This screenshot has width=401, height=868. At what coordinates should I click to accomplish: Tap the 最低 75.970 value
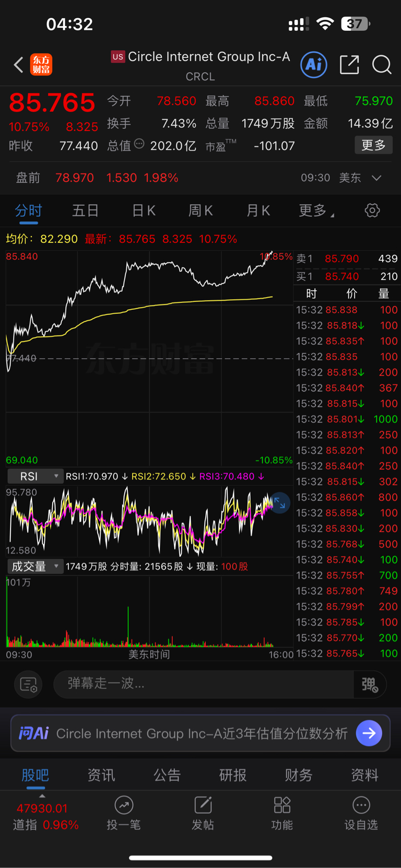tap(374, 101)
